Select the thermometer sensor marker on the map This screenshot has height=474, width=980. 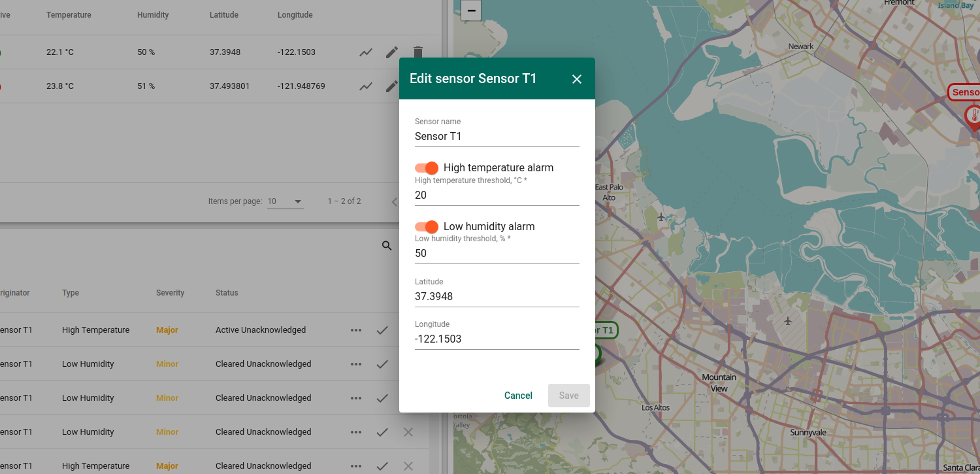coord(974,116)
